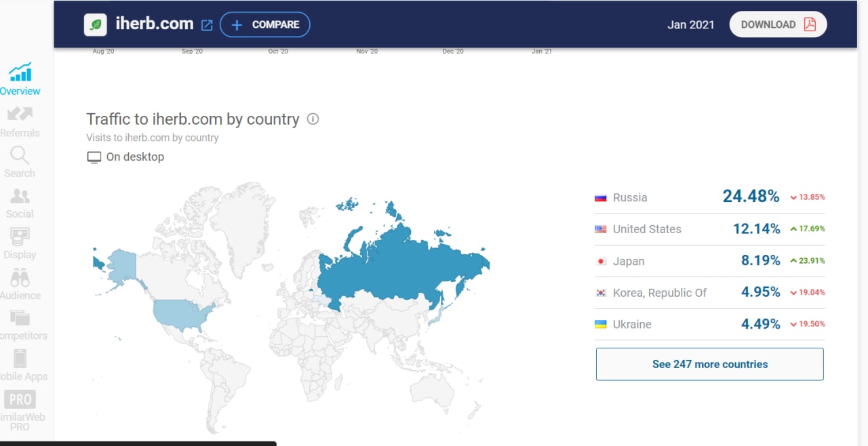This screenshot has height=446, width=868.
Task: Select the Audience menu label
Action: [20, 296]
